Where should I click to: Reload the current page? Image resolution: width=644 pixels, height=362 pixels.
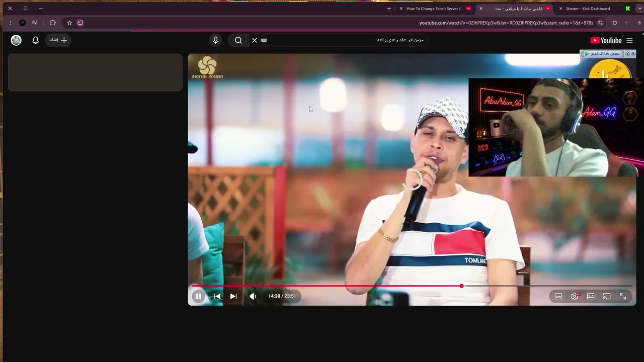point(614,23)
